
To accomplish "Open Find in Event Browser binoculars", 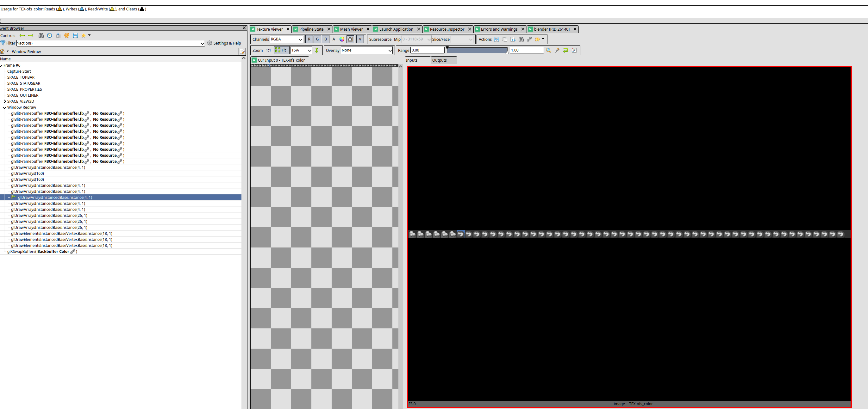I will tap(41, 35).
